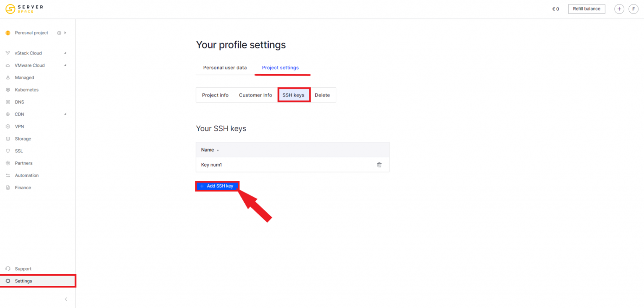Go to the DNS section
This screenshot has width=644, height=308.
click(19, 102)
